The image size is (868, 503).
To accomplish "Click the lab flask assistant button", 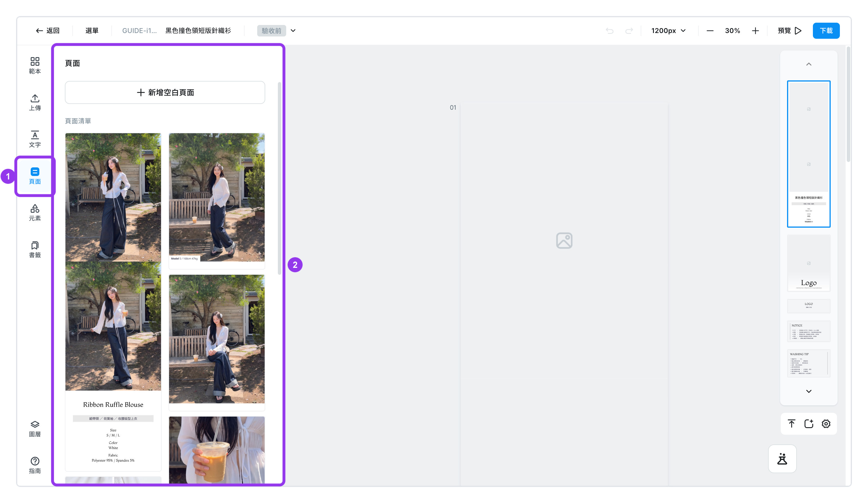I will (782, 459).
